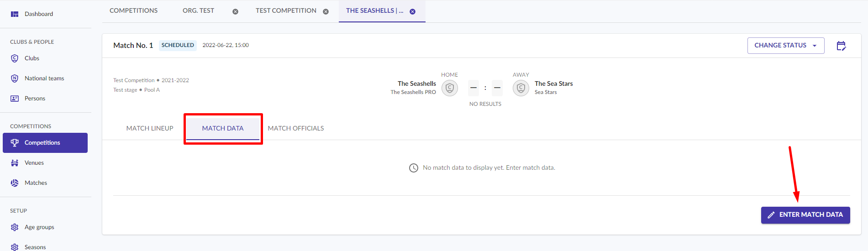Open the Competitions top tab

[133, 11]
